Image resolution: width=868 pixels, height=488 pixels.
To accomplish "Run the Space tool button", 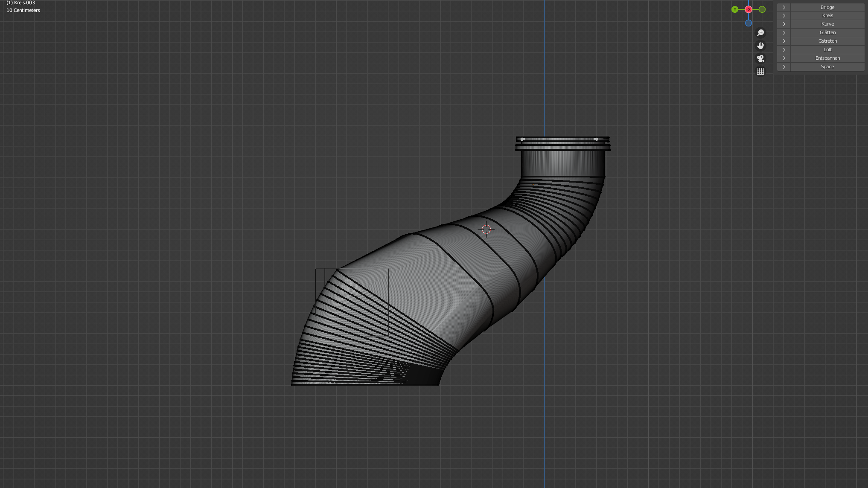I will coord(827,67).
